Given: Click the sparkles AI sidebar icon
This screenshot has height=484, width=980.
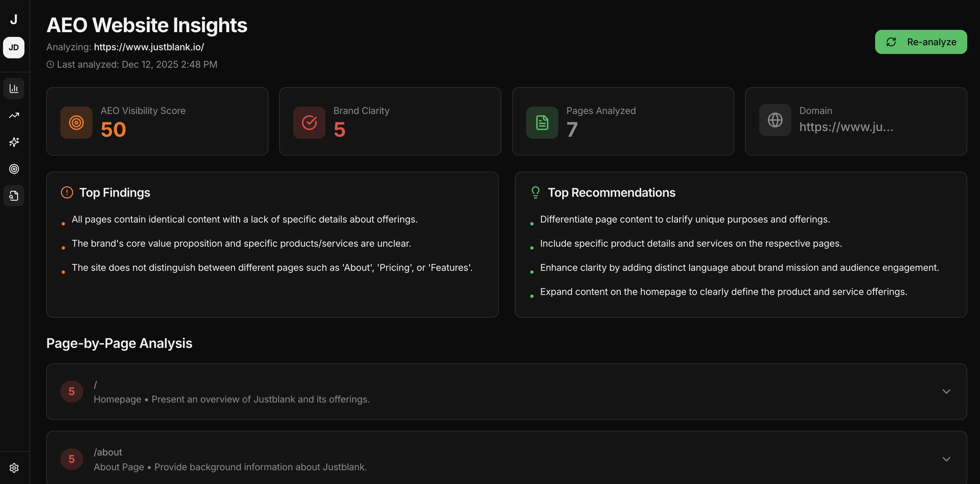Looking at the screenshot, I should [x=14, y=142].
